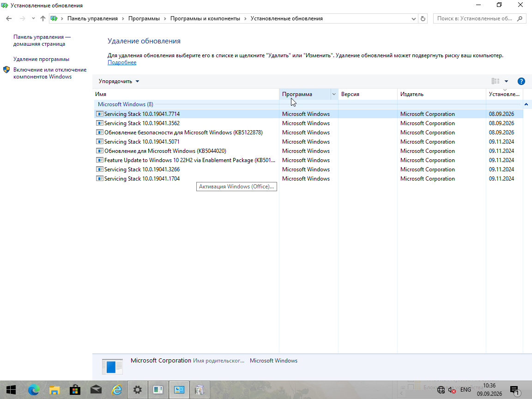
Task: Open File Explorer from taskbar
Action: pyautogui.click(x=54, y=390)
